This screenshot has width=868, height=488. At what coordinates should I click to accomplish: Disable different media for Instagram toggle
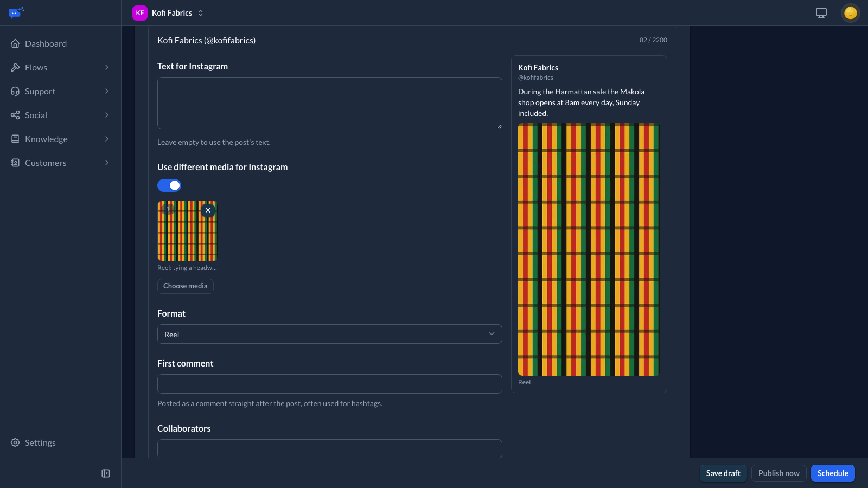click(169, 185)
